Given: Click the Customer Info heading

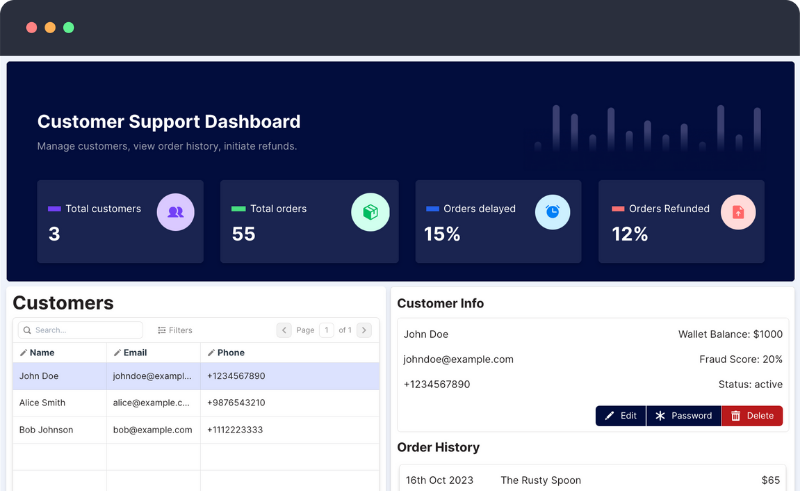Looking at the screenshot, I should click(440, 303).
